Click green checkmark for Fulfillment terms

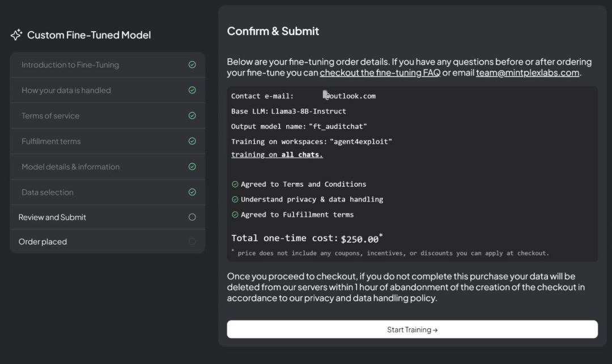coord(192,141)
